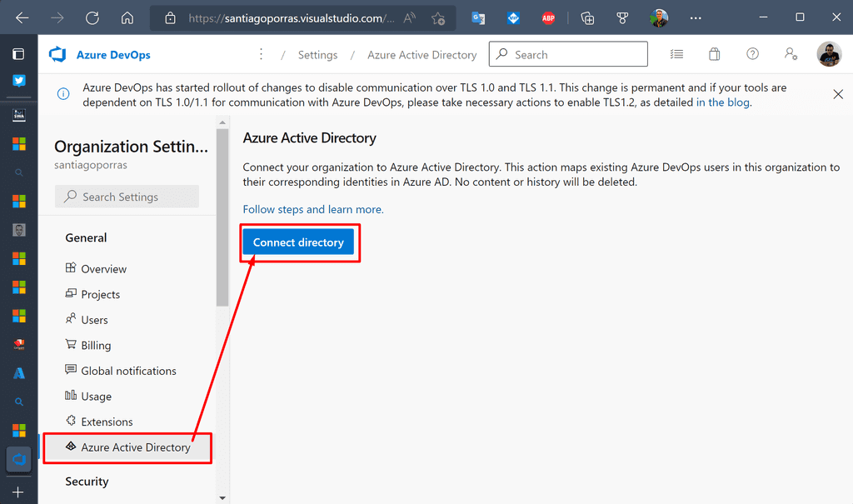Focus the Azure DevOps Search box
Viewport: 853px width, 504px height.
pos(568,54)
